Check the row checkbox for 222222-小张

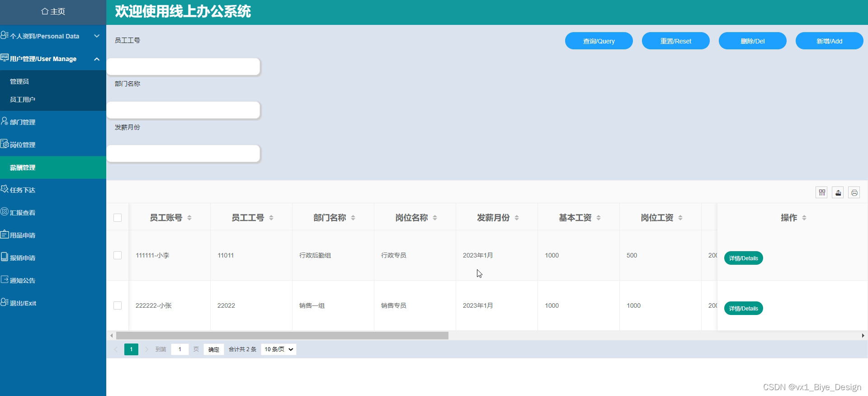pos(118,305)
